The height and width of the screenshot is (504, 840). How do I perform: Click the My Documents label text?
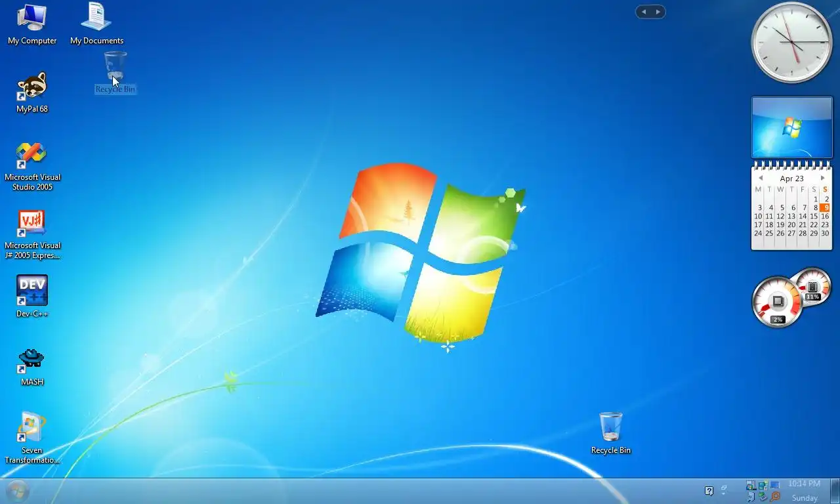pos(96,41)
